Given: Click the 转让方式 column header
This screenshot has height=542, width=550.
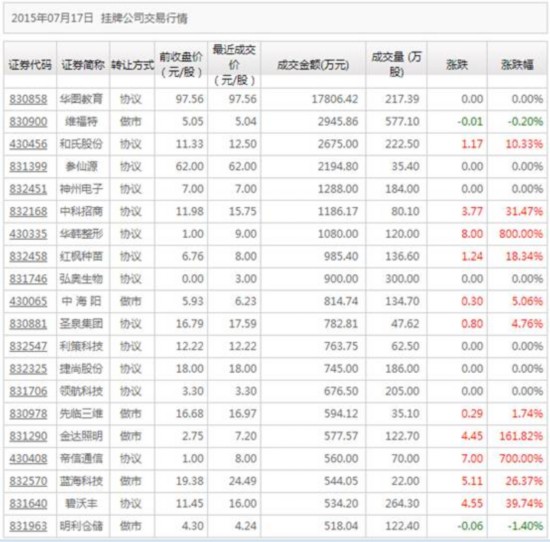Looking at the screenshot, I should (133, 65).
